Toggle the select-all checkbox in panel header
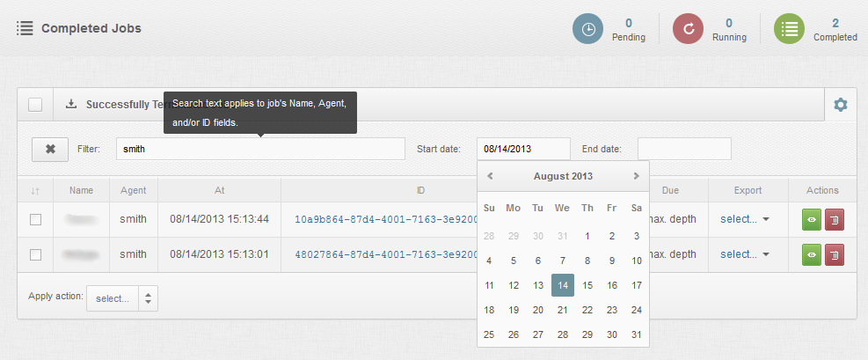Viewport: 868px width, 360px height. (x=35, y=105)
